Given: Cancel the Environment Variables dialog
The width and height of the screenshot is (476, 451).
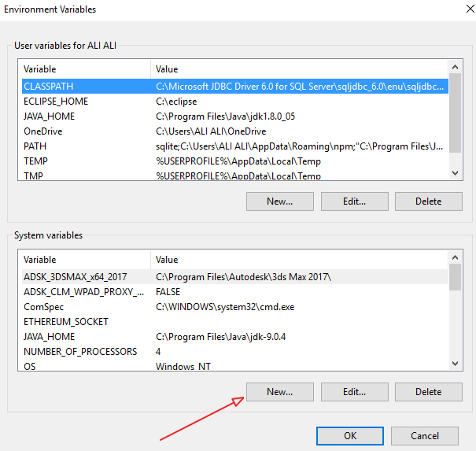Looking at the screenshot, I should tap(425, 435).
